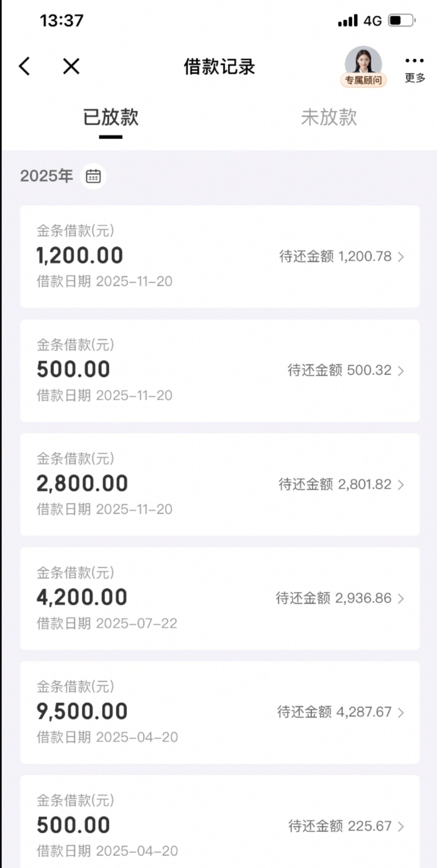The width and height of the screenshot is (437, 868).
Task: Tap the back arrow icon
Action: click(x=24, y=67)
